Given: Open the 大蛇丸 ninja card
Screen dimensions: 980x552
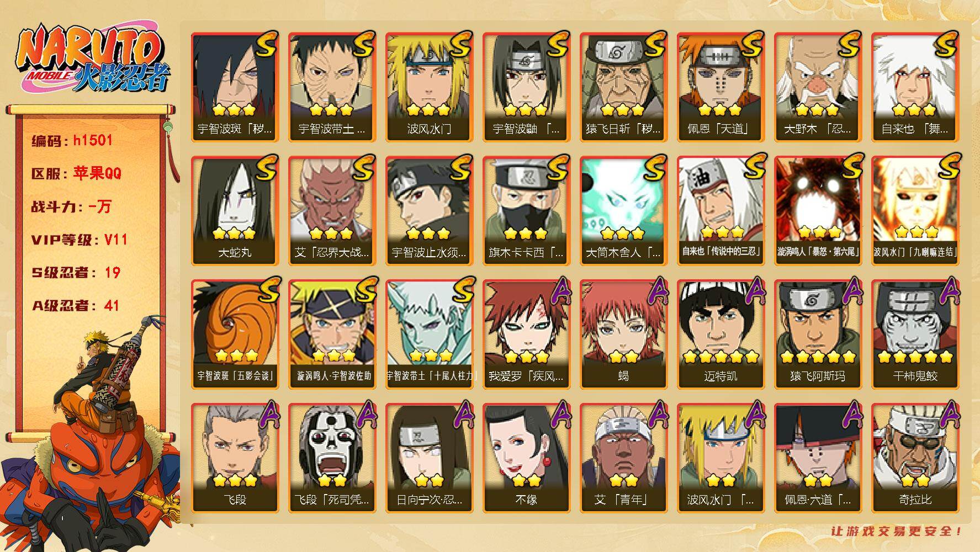Looking at the screenshot, I should pyautogui.click(x=235, y=211).
